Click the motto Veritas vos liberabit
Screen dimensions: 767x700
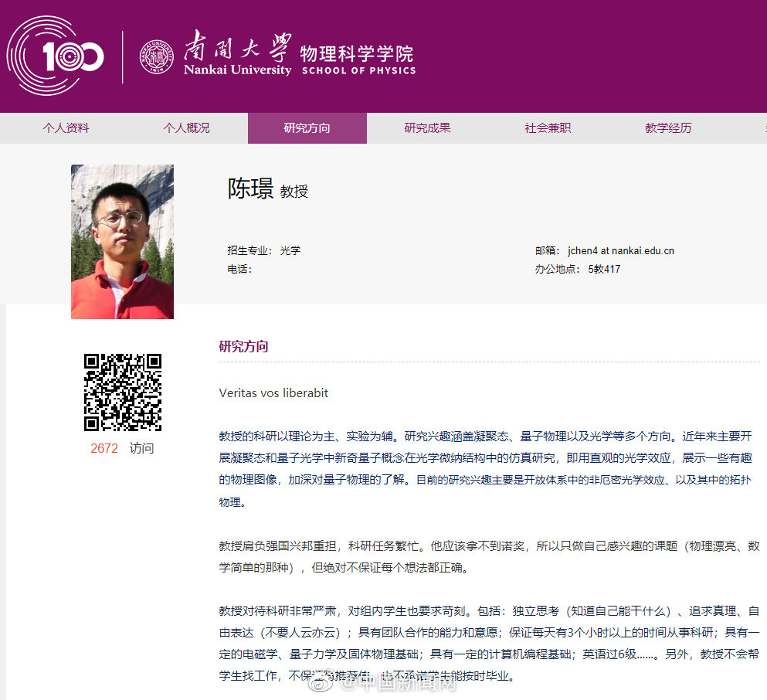(273, 392)
